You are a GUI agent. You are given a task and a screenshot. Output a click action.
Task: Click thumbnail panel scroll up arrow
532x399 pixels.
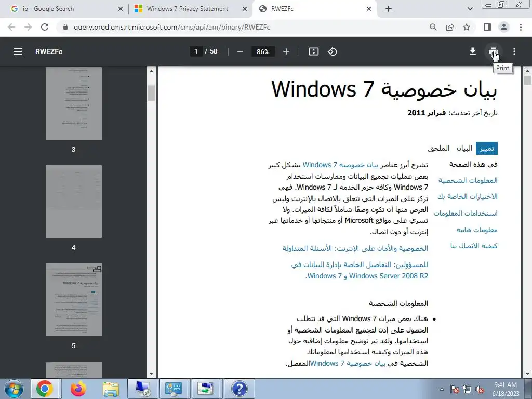click(151, 71)
